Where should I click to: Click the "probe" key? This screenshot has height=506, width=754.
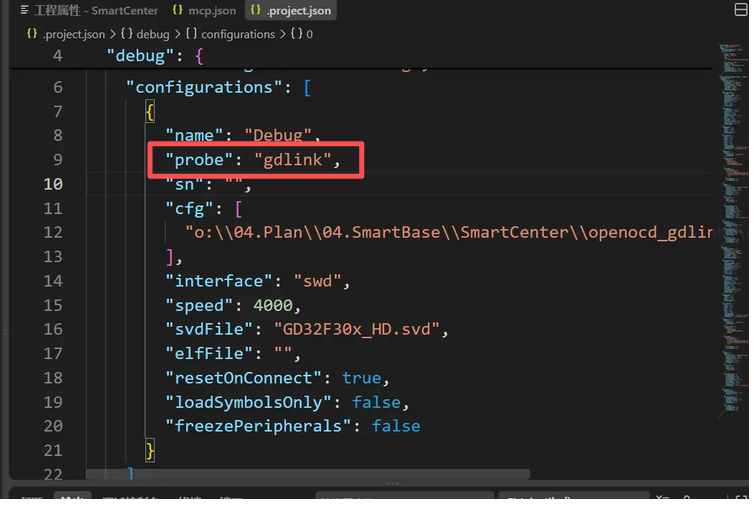201,161
